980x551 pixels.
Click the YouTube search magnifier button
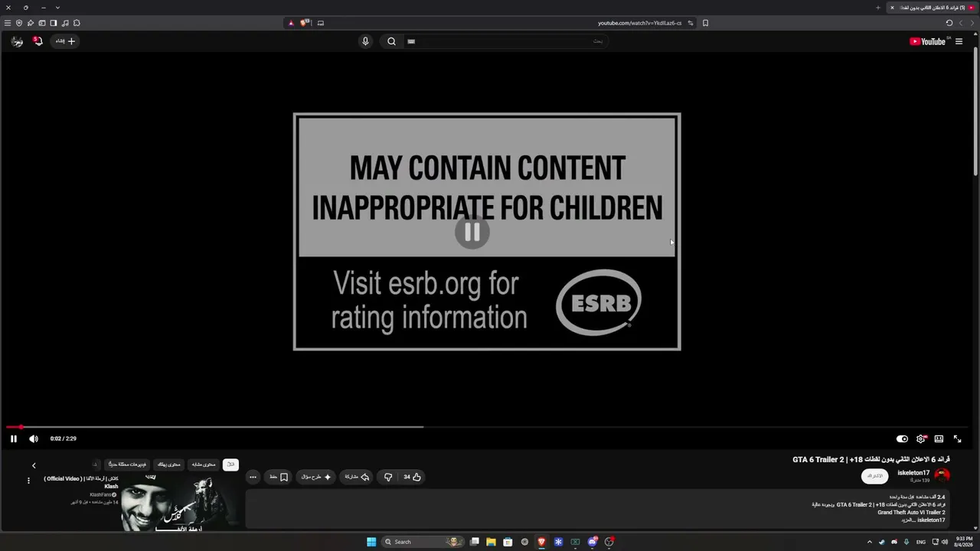(391, 41)
